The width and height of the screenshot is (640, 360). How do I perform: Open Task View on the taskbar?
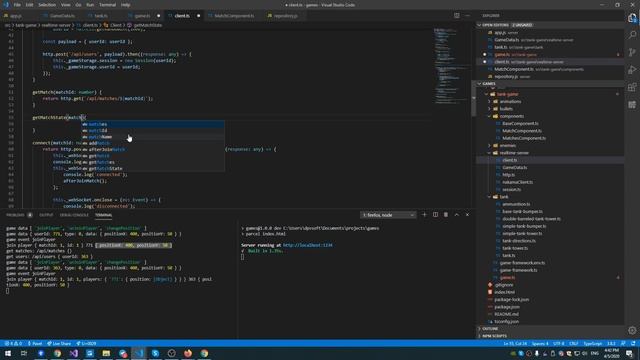click(24, 353)
